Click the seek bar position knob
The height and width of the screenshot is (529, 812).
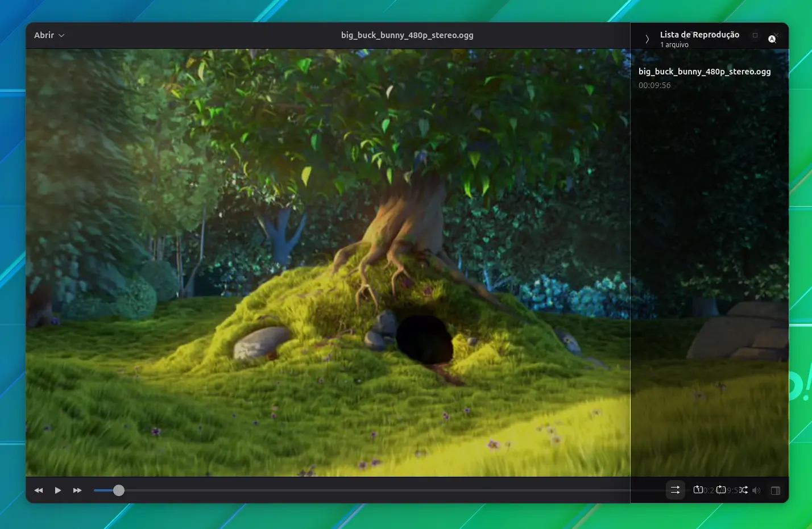coord(118,490)
